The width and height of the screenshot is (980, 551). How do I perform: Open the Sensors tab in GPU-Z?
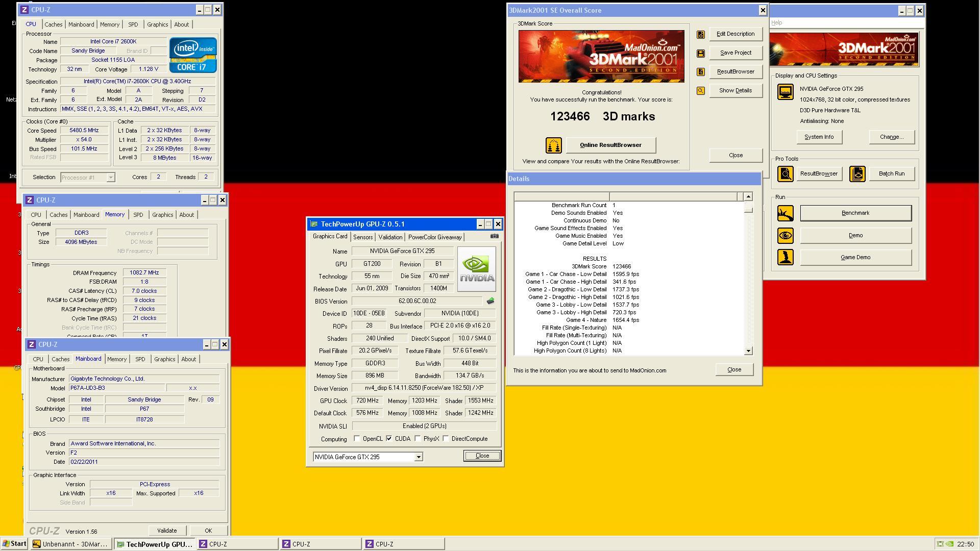pos(363,237)
